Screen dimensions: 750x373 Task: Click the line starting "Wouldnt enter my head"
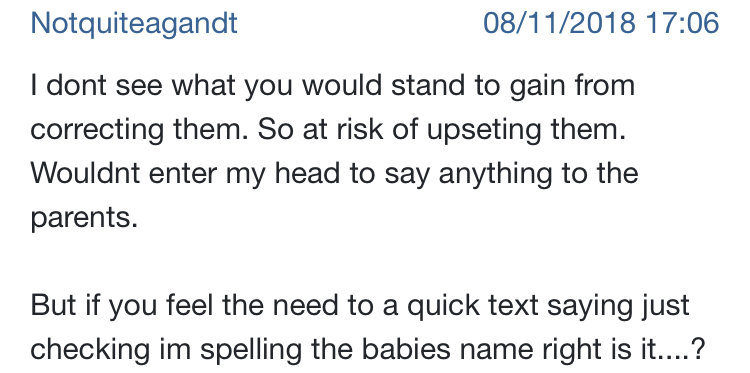point(334,174)
